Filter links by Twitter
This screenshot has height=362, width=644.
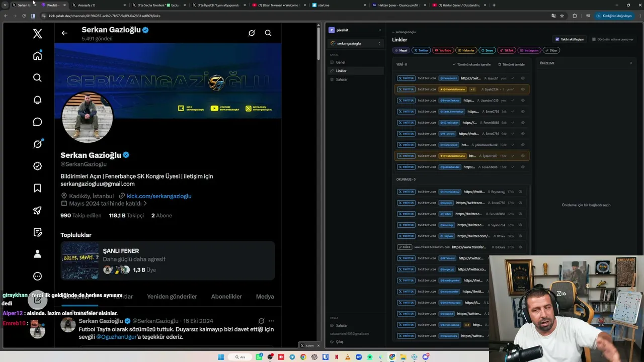(421, 50)
